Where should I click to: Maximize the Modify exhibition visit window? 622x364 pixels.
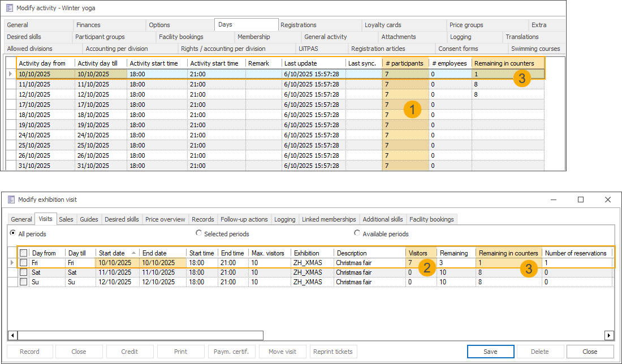pyautogui.click(x=580, y=200)
